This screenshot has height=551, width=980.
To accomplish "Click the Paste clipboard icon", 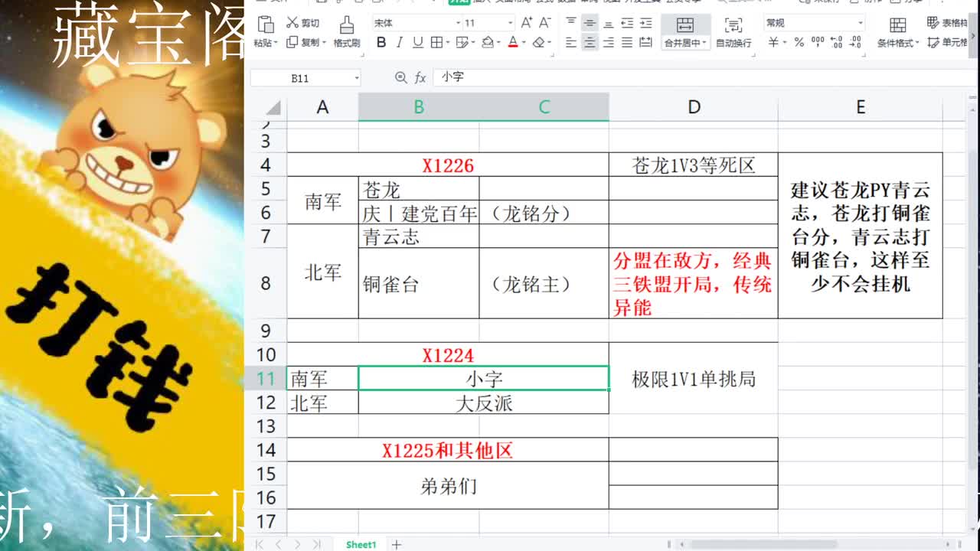I will (x=266, y=24).
